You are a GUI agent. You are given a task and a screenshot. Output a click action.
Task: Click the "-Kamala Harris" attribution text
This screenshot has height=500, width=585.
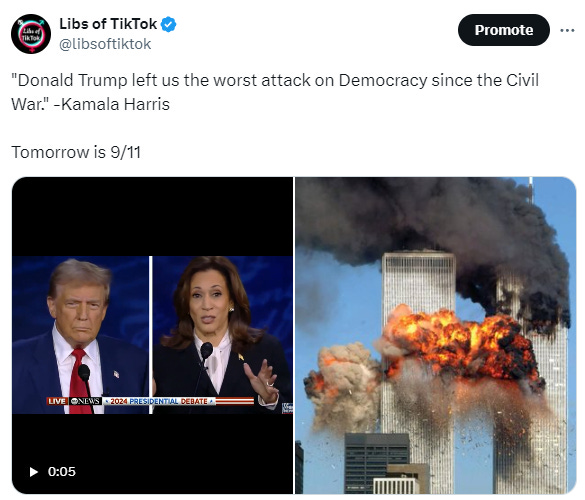(112, 104)
